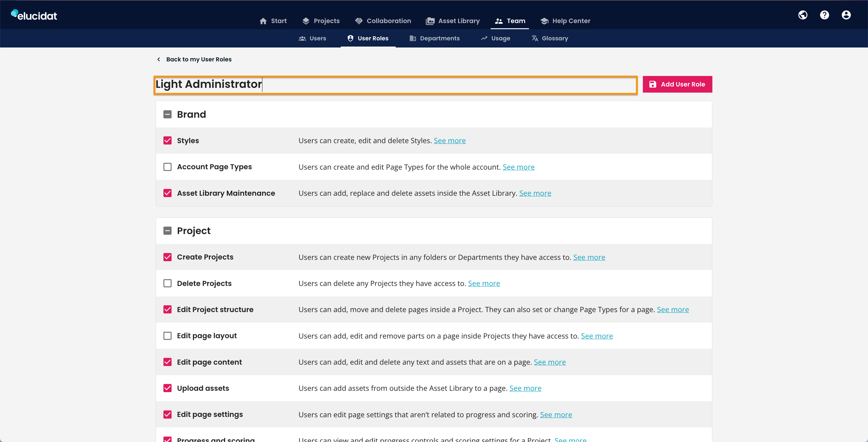This screenshot has width=868, height=442.
Task: Uncheck Edit page settings permission
Action: (167, 415)
